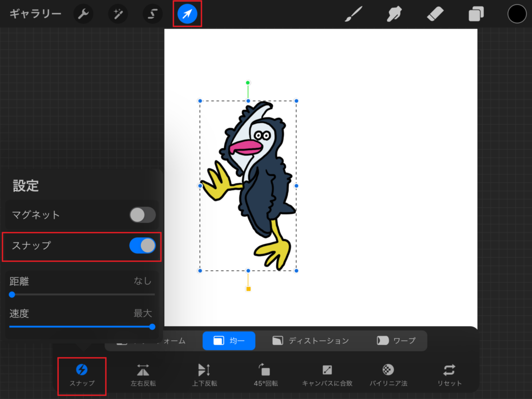This screenshot has height=399, width=532.
Task: Tap the 上下反転 flip vertical button
Action: coord(204,375)
